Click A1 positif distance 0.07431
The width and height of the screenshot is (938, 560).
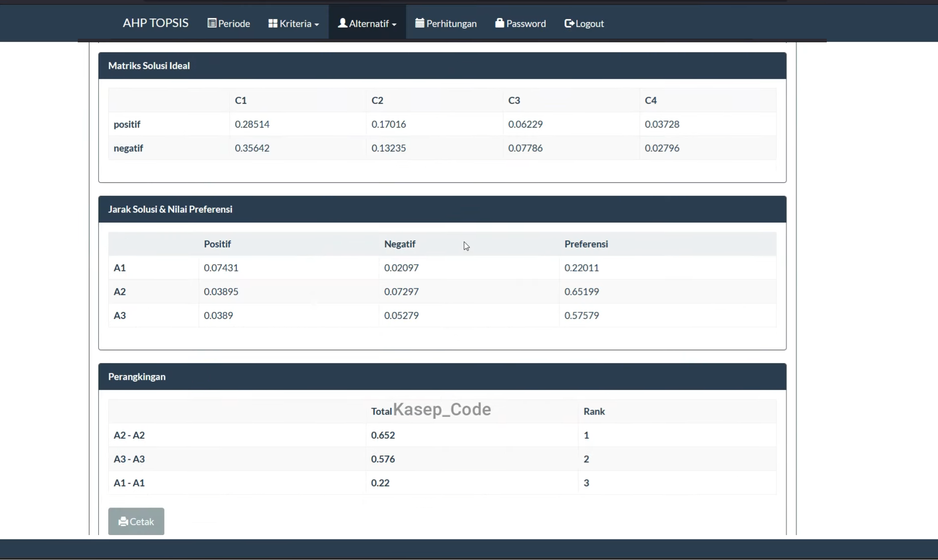click(221, 268)
